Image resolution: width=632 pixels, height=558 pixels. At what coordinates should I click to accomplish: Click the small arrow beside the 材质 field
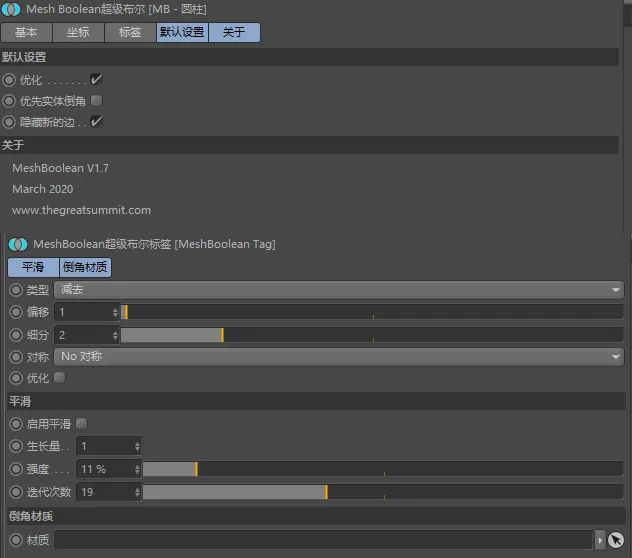pyautogui.click(x=600, y=540)
